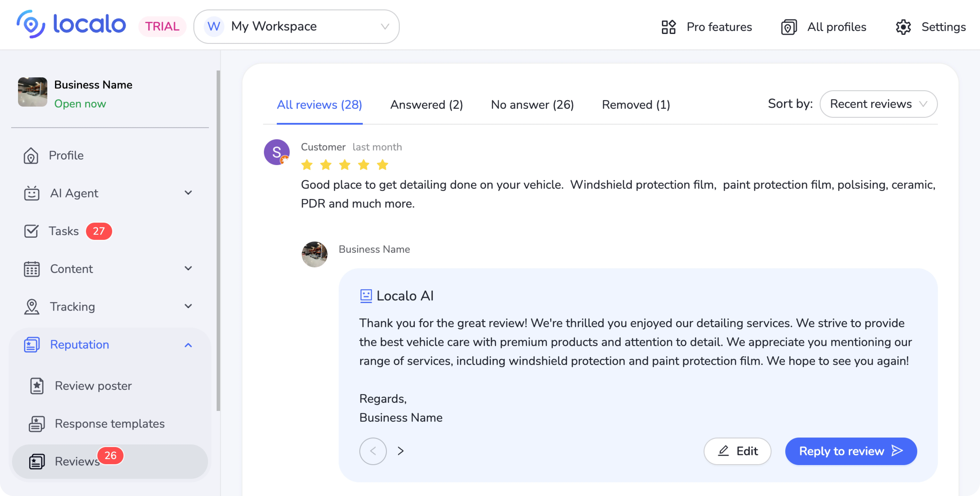Image resolution: width=980 pixels, height=496 pixels.
Task: Select Reviews sidebar item
Action: coord(77,461)
